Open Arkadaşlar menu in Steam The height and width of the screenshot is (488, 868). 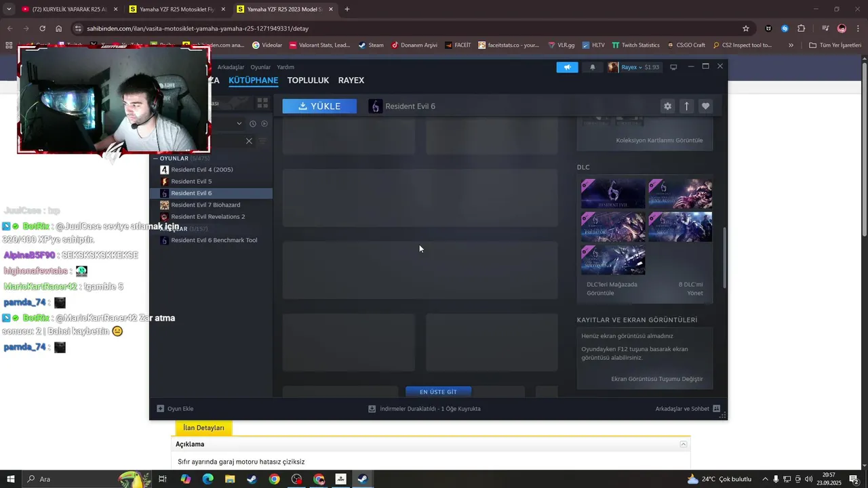[231, 67]
